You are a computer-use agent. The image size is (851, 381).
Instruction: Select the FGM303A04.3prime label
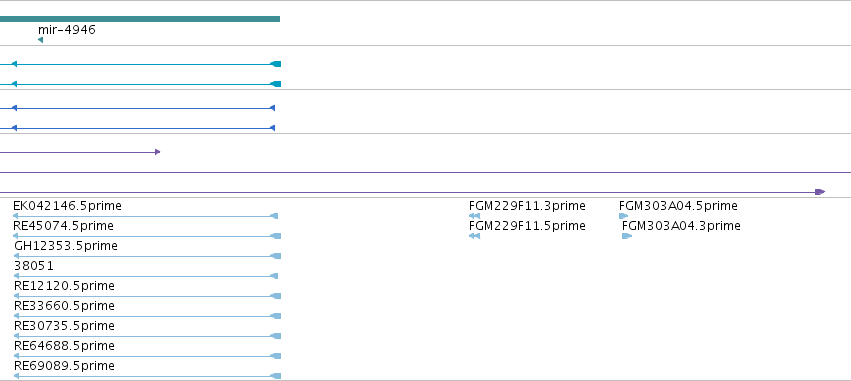pyautogui.click(x=681, y=226)
